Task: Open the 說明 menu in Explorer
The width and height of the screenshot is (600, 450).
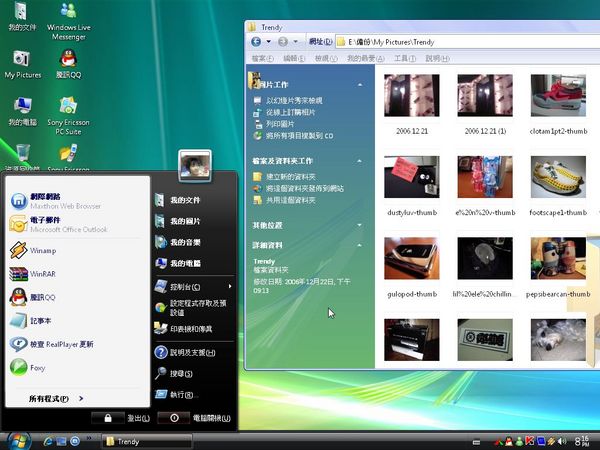Action: (437, 59)
